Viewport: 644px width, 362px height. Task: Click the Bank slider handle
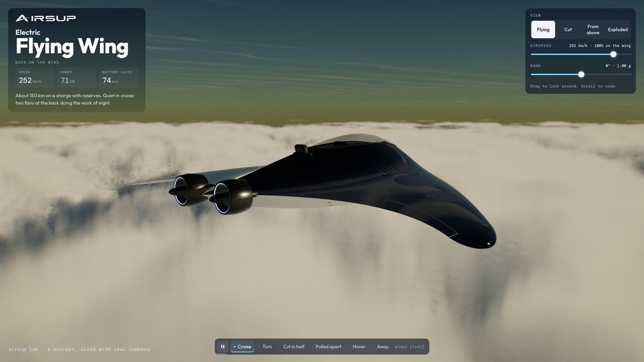(x=581, y=75)
